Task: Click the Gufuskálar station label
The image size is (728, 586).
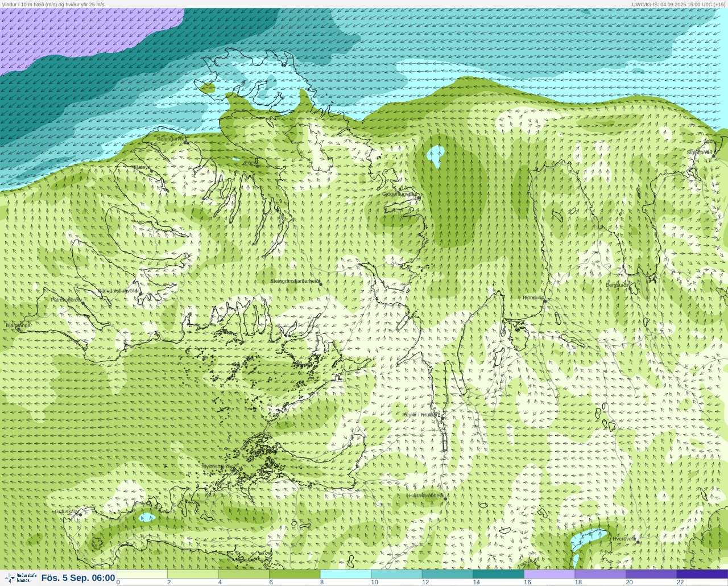Action: 67,511
